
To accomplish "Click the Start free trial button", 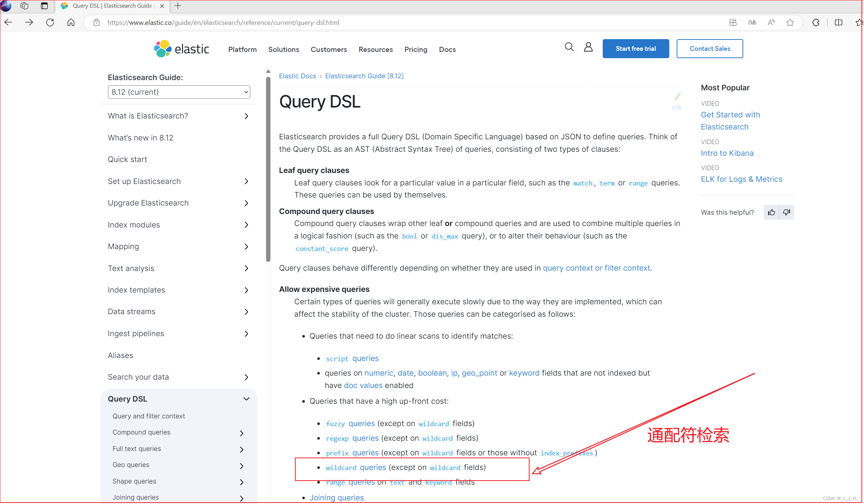I will pyautogui.click(x=636, y=49).
